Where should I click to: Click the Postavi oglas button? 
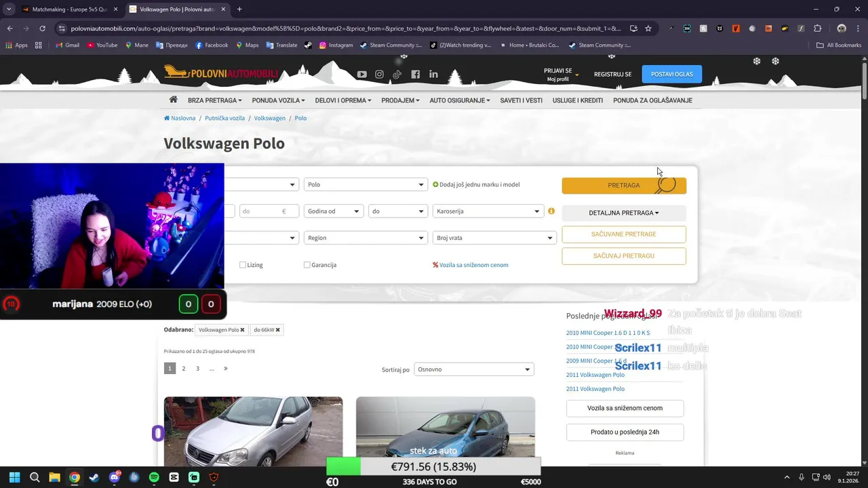point(672,75)
